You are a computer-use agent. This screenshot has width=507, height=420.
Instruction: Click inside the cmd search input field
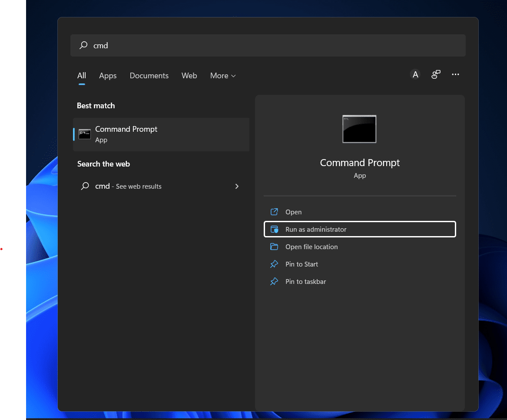(x=217, y=45)
